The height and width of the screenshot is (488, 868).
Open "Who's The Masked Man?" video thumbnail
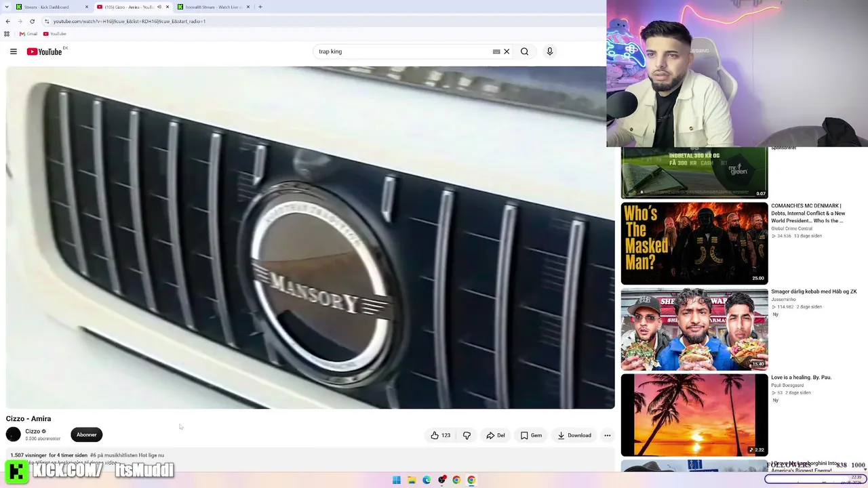click(x=694, y=243)
